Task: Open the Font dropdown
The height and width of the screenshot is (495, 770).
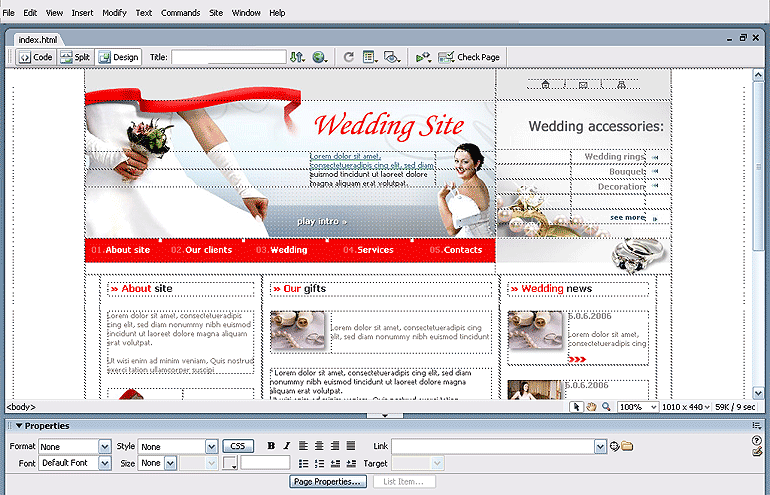Action: point(105,463)
